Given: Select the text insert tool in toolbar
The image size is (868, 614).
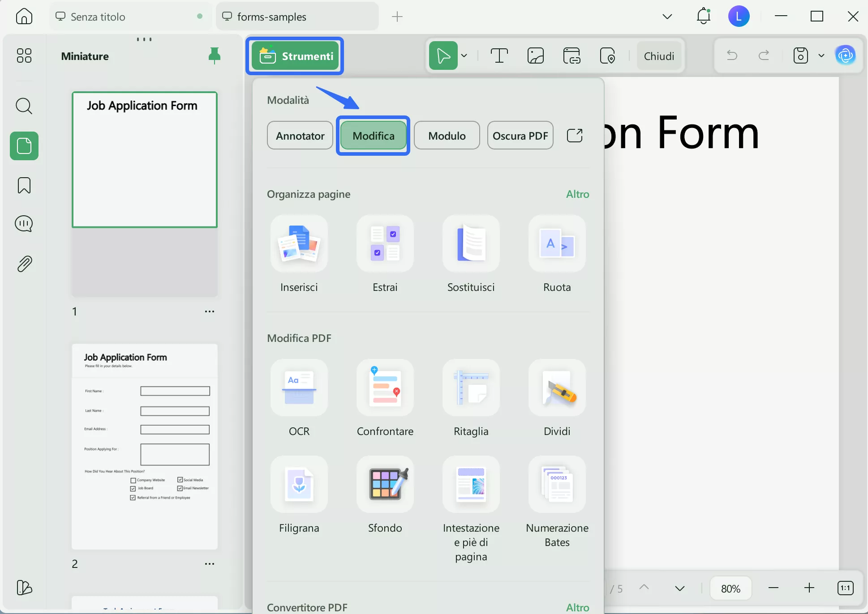Looking at the screenshot, I should pos(499,56).
